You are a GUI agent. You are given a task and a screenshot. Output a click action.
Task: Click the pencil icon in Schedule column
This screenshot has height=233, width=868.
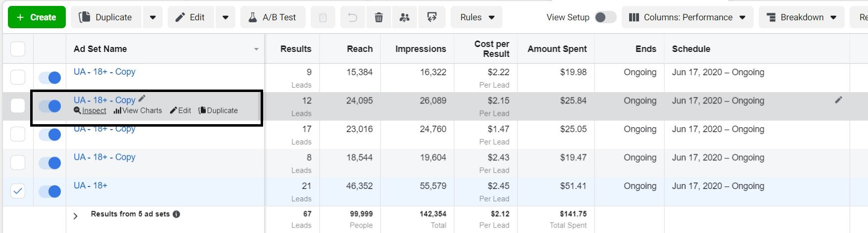coord(838,100)
